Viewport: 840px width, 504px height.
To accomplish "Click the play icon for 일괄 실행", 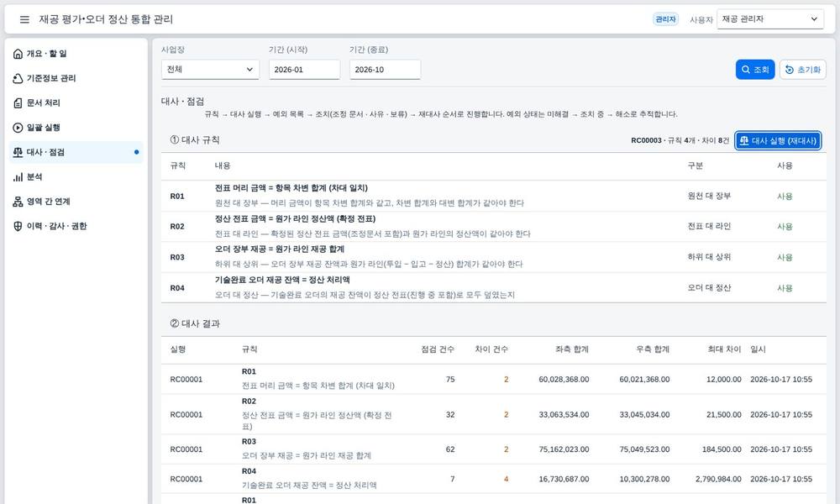I will (18, 128).
